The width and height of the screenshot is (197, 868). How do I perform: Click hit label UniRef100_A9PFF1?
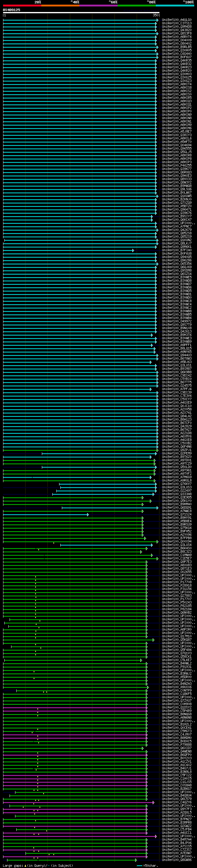[x=177, y=345]
